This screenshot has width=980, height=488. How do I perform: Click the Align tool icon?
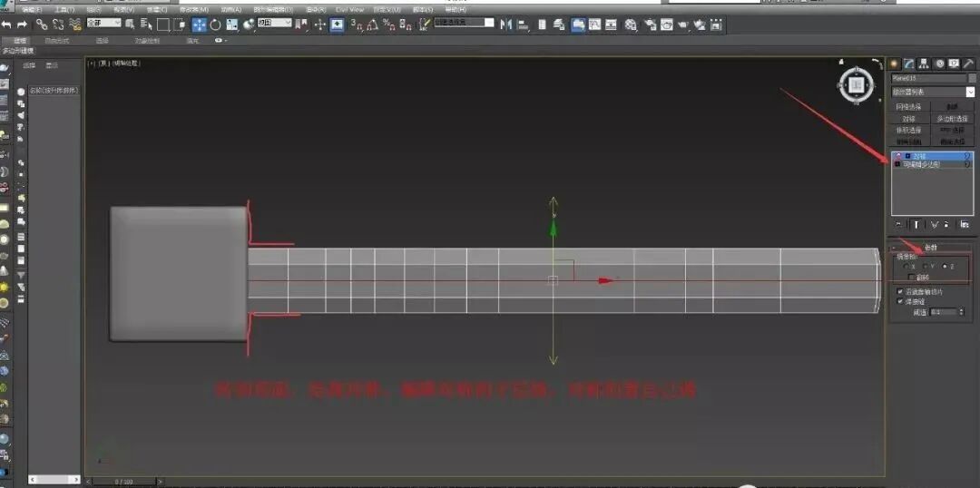click(524, 24)
